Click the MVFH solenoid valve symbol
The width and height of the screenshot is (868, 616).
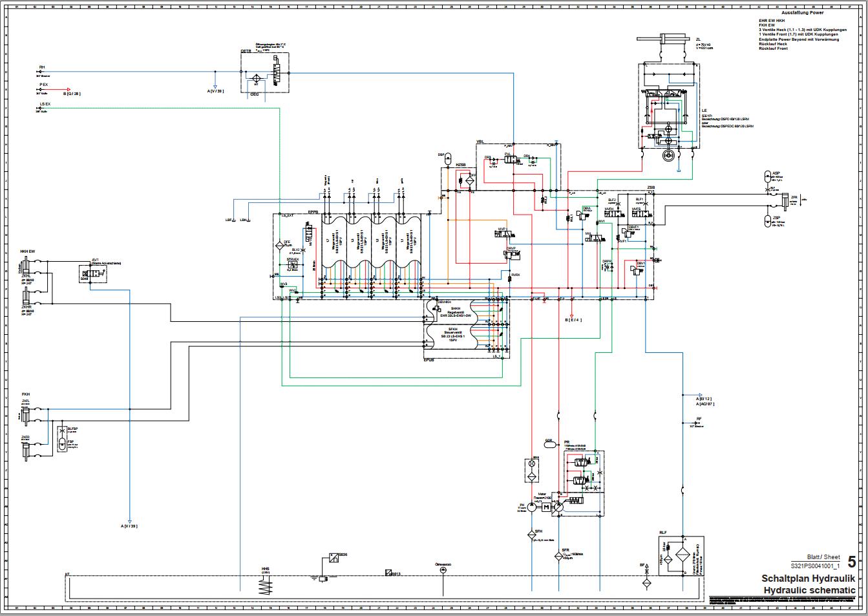[x=614, y=214]
